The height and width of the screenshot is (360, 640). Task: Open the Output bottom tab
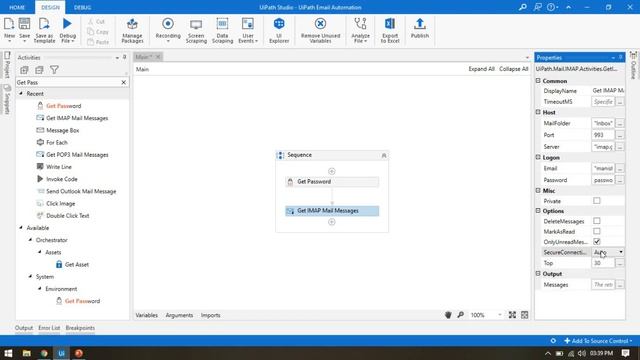tap(24, 328)
